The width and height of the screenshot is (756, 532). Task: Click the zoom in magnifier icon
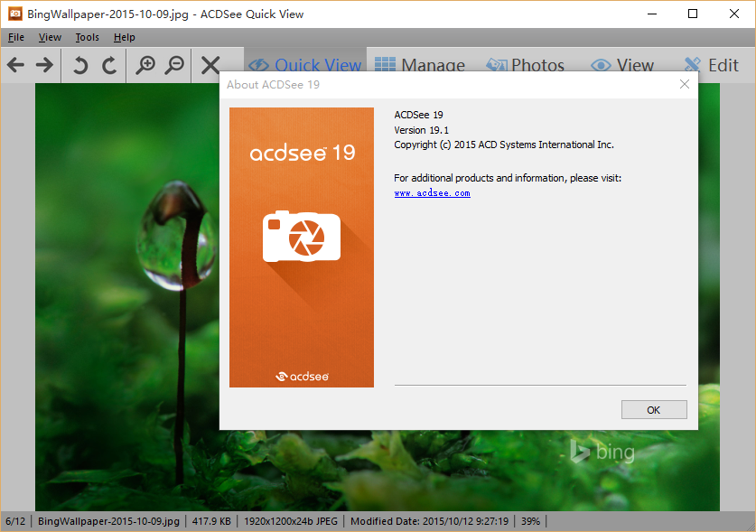tap(145, 65)
